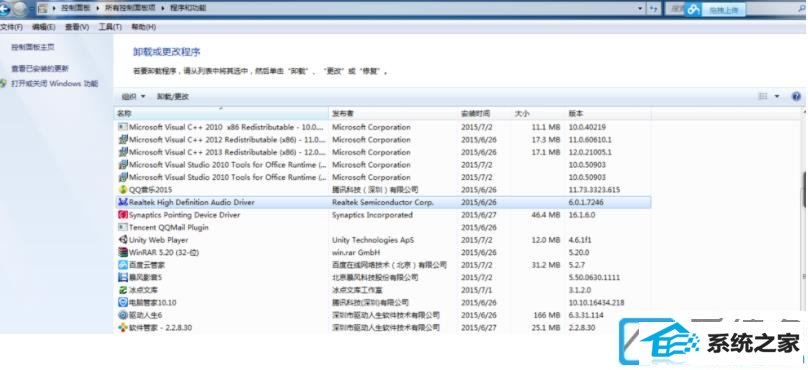Viewport: 808px width, 370px height.
Task: Open the 查看已安装的更新 link
Action: tap(40, 69)
